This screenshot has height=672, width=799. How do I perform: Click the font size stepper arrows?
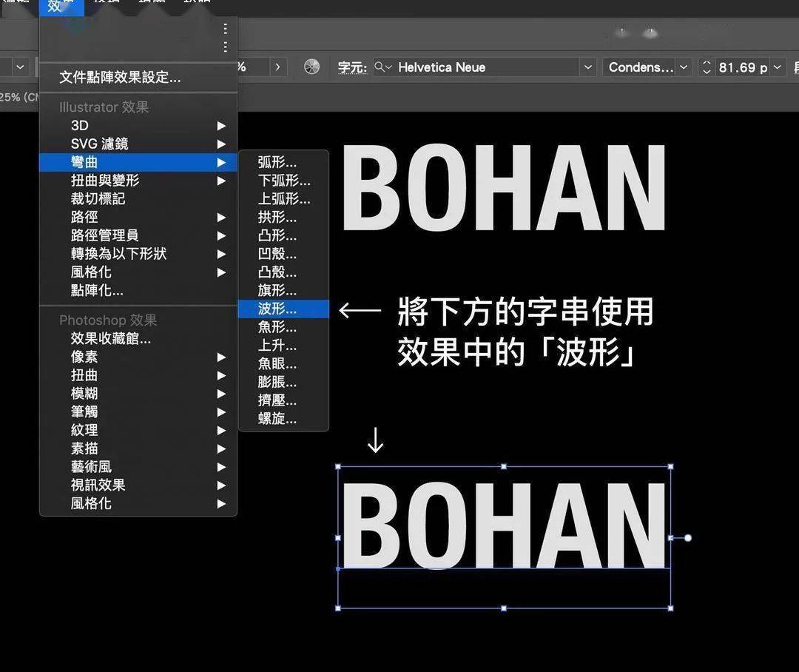(x=707, y=67)
